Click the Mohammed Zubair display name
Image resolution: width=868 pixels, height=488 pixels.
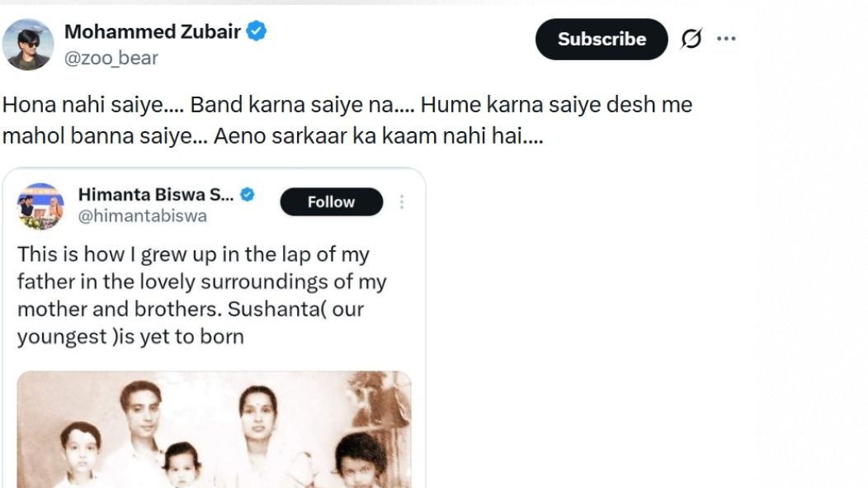pyautogui.click(x=153, y=32)
